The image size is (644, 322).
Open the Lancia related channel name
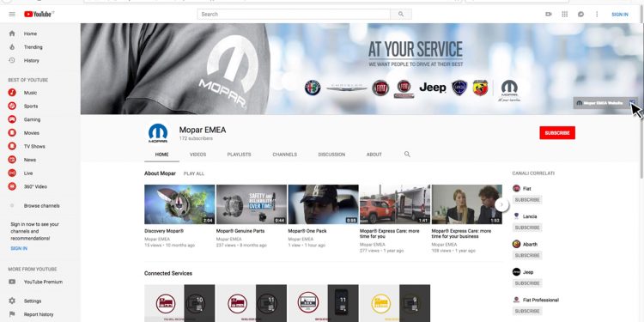coord(530,216)
